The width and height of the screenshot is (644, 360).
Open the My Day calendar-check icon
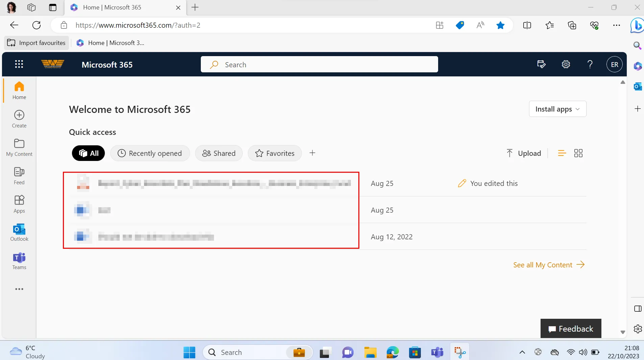point(541,64)
